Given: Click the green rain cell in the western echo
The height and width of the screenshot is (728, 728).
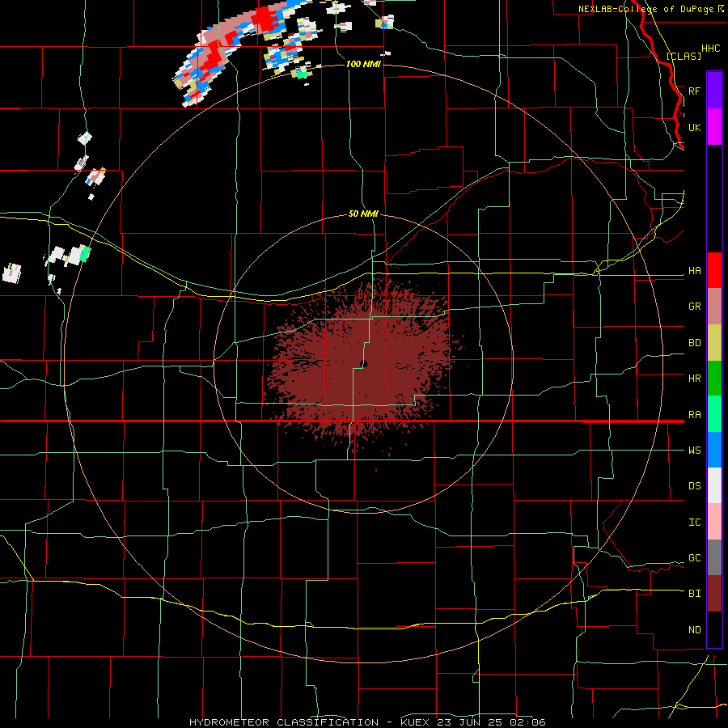Looking at the screenshot, I should [85, 253].
